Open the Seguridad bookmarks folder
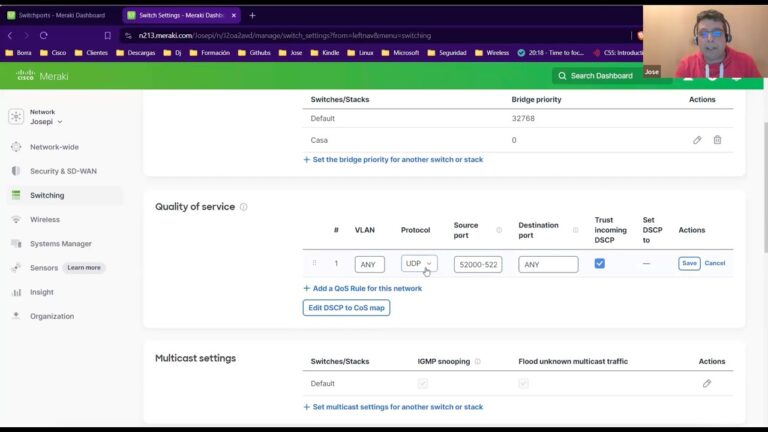 tap(447, 53)
